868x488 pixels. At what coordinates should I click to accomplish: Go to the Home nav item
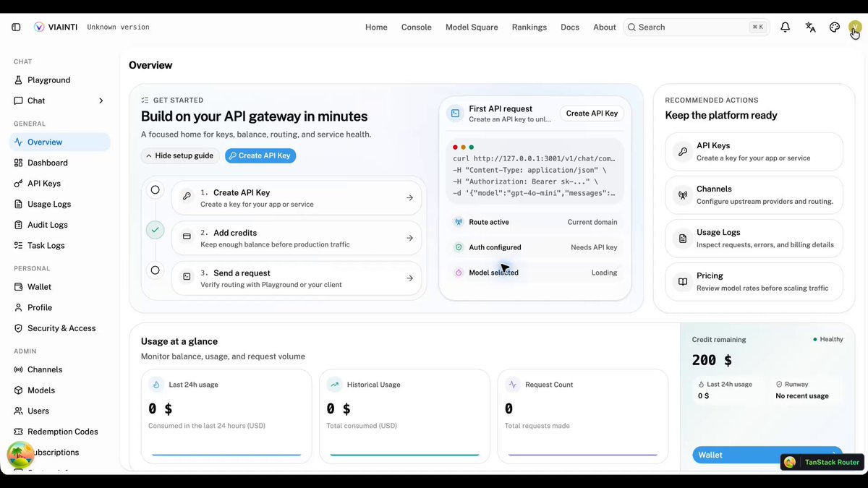point(376,27)
